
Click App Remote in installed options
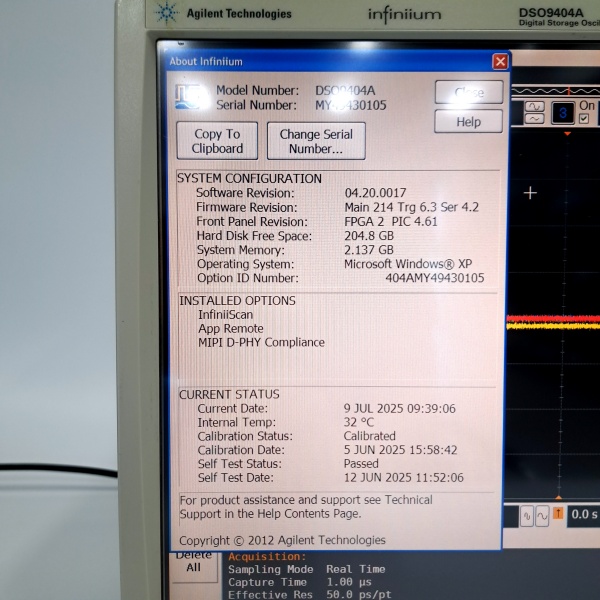click(x=231, y=328)
